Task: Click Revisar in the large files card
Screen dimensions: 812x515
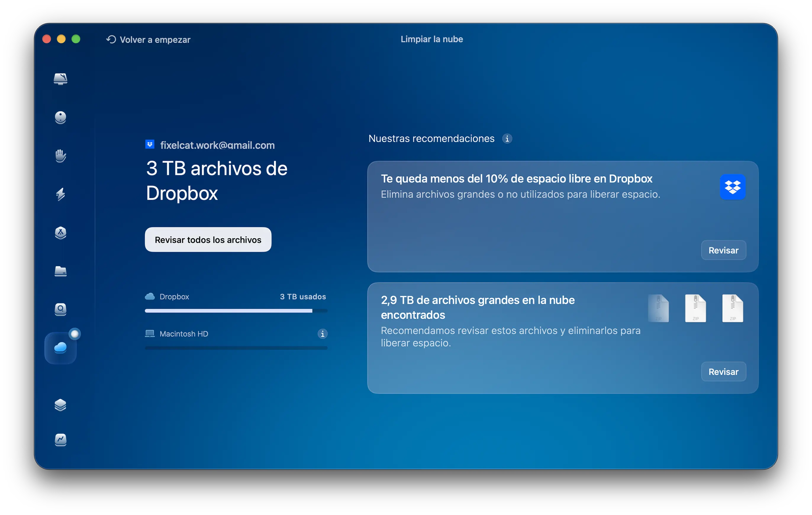Action: point(723,372)
